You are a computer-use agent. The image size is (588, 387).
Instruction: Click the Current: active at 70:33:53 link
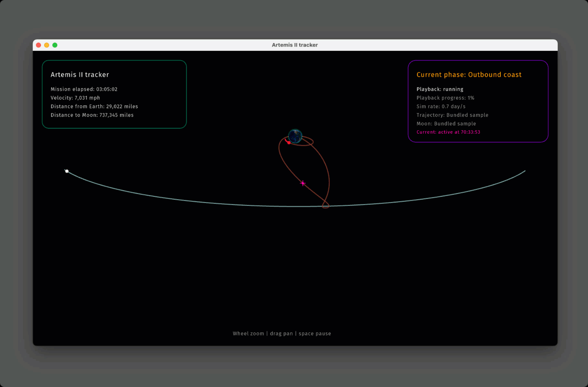449,132
